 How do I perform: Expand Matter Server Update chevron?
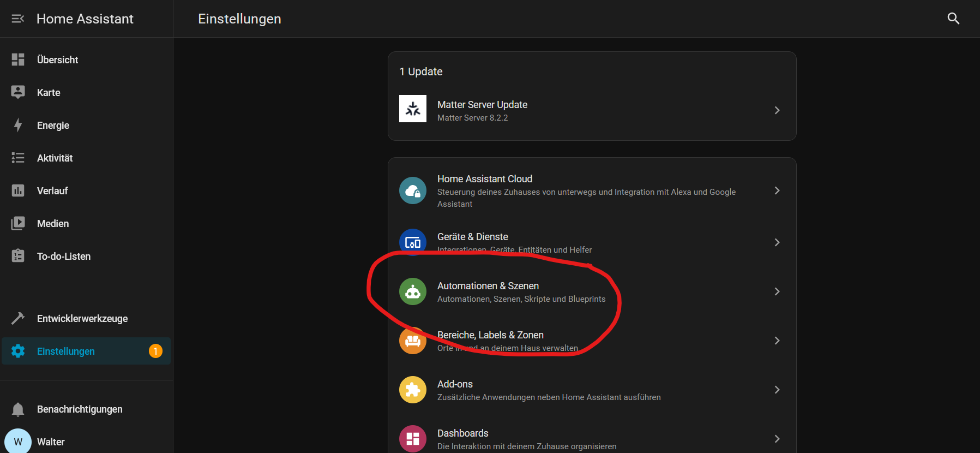(x=777, y=110)
